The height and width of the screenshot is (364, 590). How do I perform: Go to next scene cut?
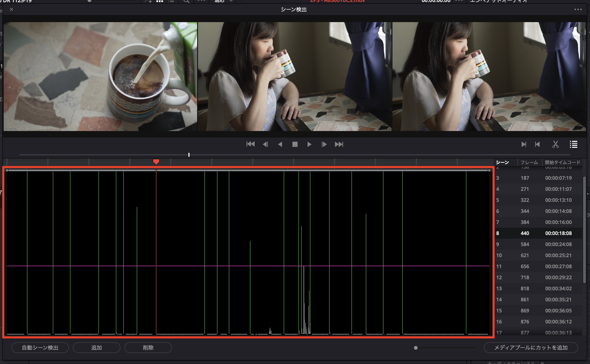(523, 144)
